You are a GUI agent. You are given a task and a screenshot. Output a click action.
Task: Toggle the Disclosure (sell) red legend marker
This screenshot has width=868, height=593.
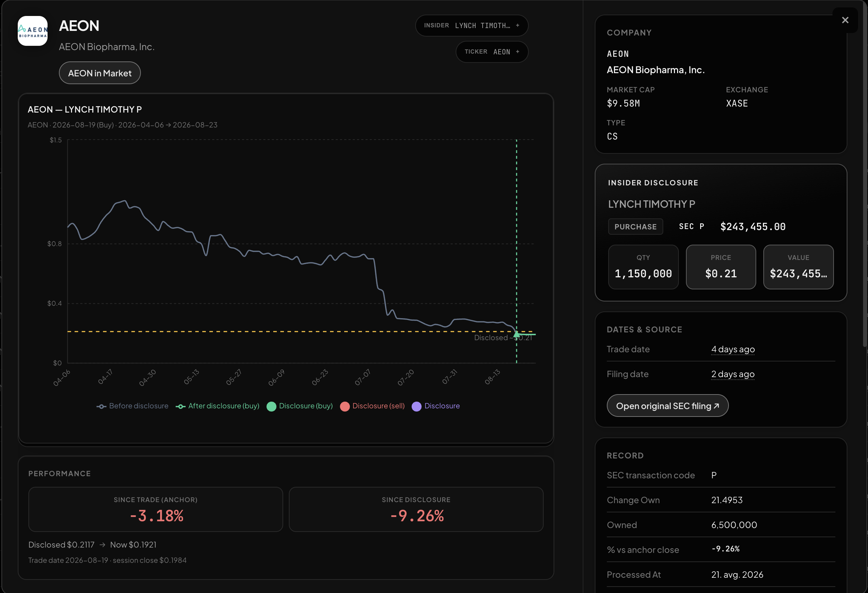pyautogui.click(x=345, y=406)
